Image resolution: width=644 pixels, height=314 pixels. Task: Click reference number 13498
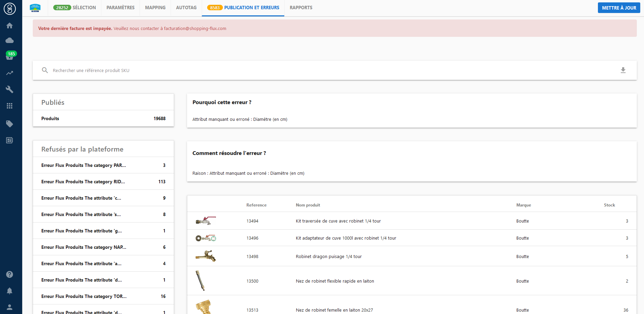(252, 257)
